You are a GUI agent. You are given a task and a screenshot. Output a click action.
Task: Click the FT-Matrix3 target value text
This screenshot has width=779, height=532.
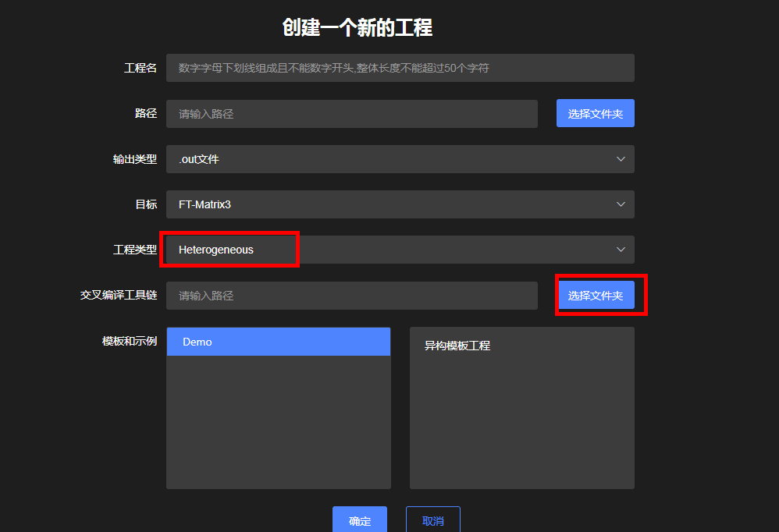click(203, 204)
